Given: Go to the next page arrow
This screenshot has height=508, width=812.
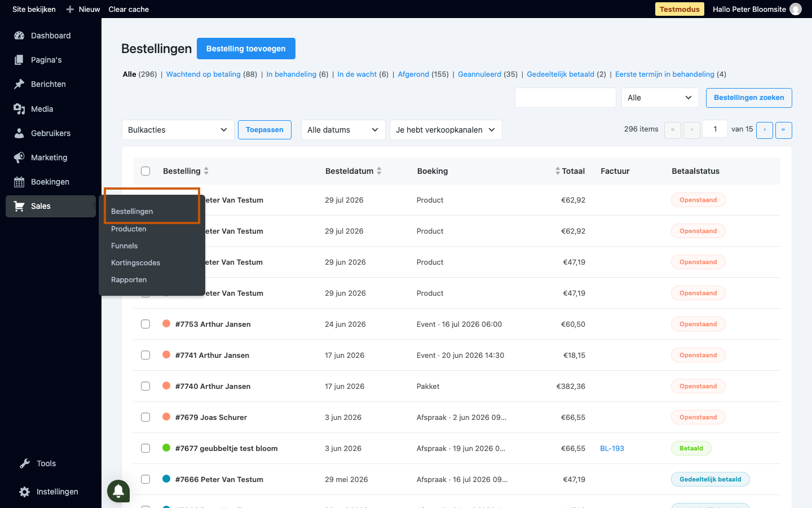Looking at the screenshot, I should [765, 130].
